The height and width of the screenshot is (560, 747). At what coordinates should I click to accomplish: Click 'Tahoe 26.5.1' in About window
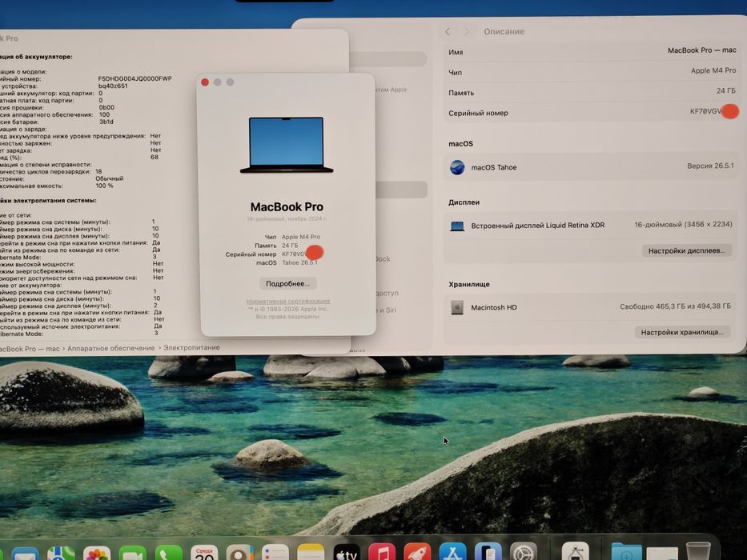click(x=299, y=262)
